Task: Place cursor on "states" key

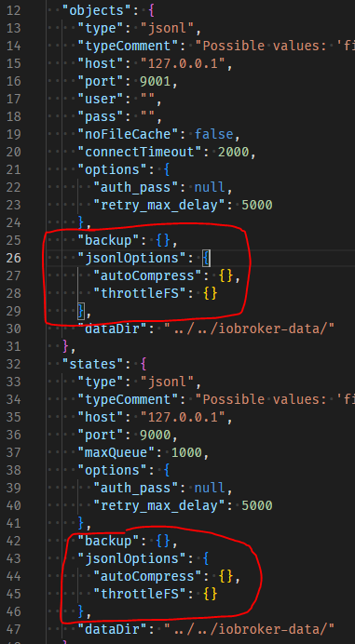Action: [92, 364]
